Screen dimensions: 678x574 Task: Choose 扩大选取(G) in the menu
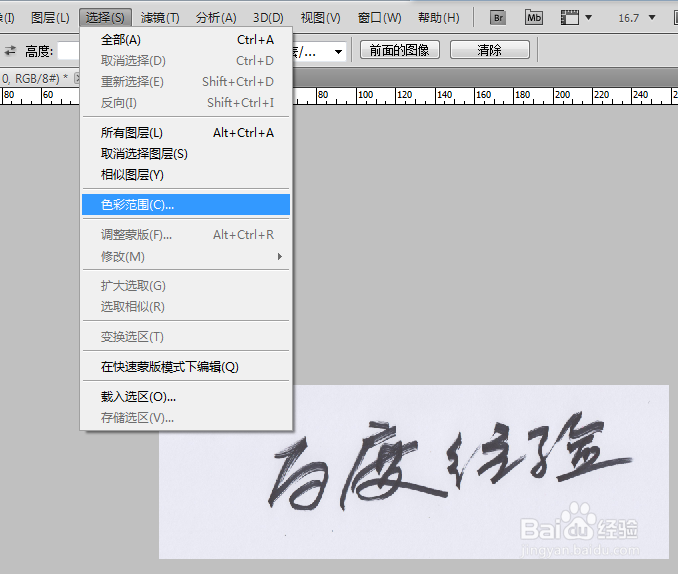186,285
